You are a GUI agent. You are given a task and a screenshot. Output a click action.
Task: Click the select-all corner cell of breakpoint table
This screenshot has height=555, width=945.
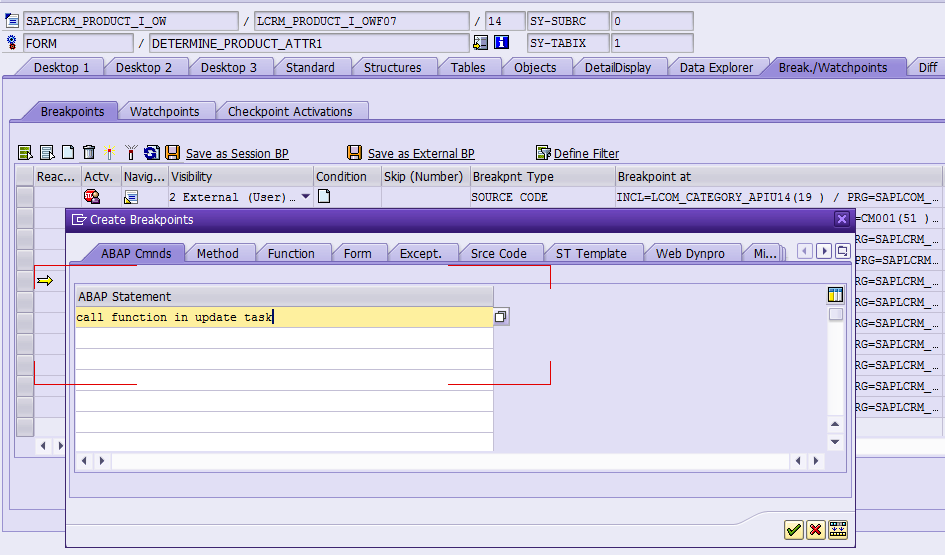25,176
